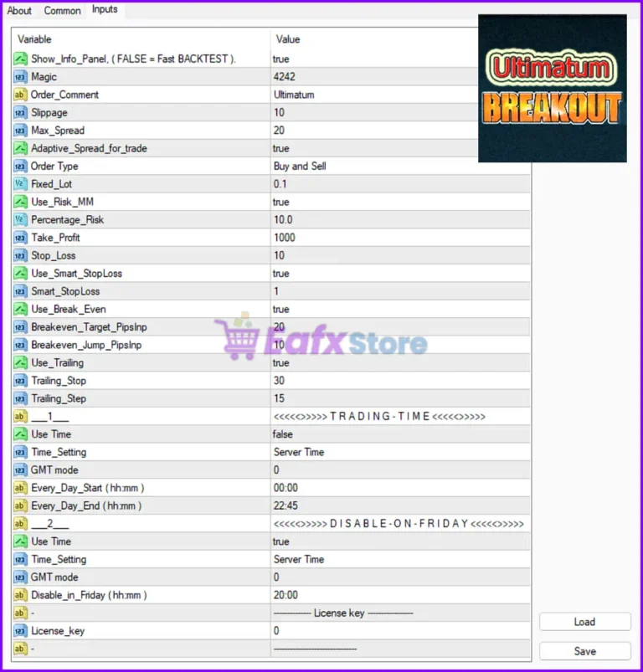Screen dimensions: 643x672
Task: Click the Variable column header
Action: (34, 39)
